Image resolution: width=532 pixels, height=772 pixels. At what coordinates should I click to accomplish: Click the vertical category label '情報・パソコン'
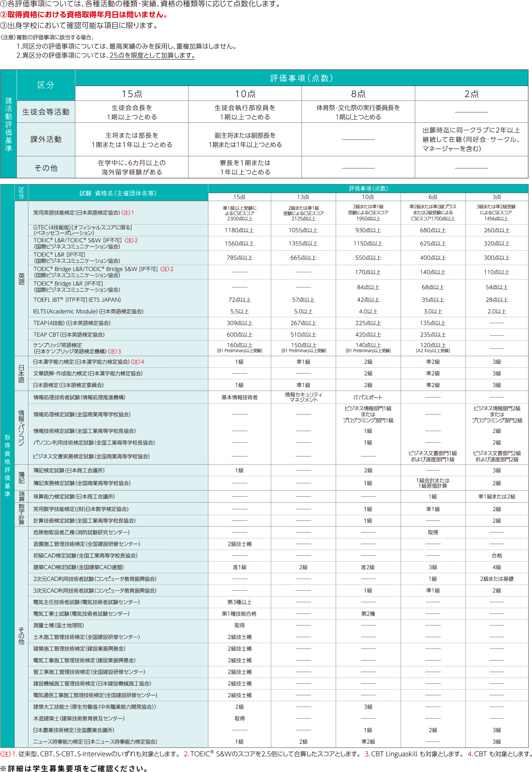tap(21, 428)
